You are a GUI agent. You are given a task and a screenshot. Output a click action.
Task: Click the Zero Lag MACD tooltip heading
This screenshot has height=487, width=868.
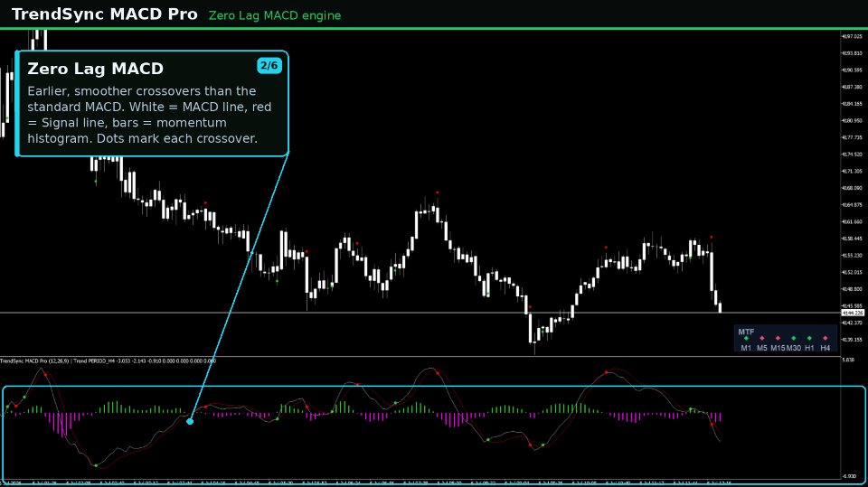point(95,69)
